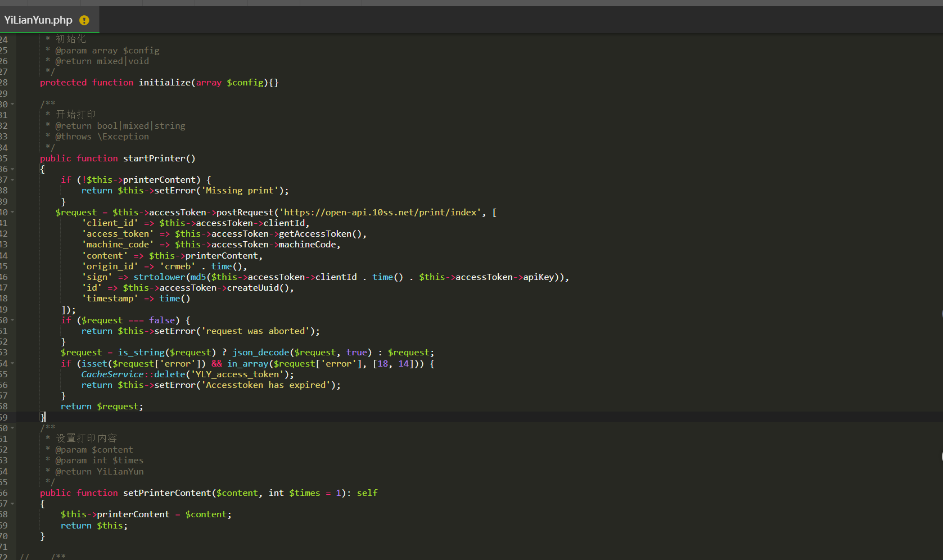The width and height of the screenshot is (943, 560).
Task: Click the 'crmeb' string literal
Action: coord(178,267)
